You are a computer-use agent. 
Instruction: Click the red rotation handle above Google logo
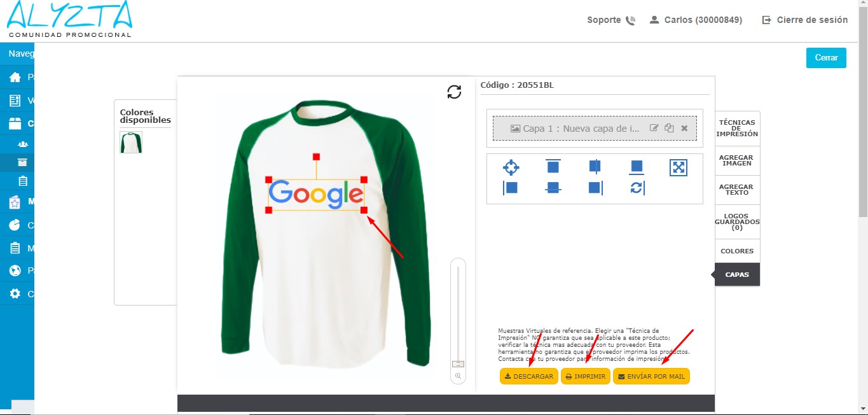[x=316, y=157]
